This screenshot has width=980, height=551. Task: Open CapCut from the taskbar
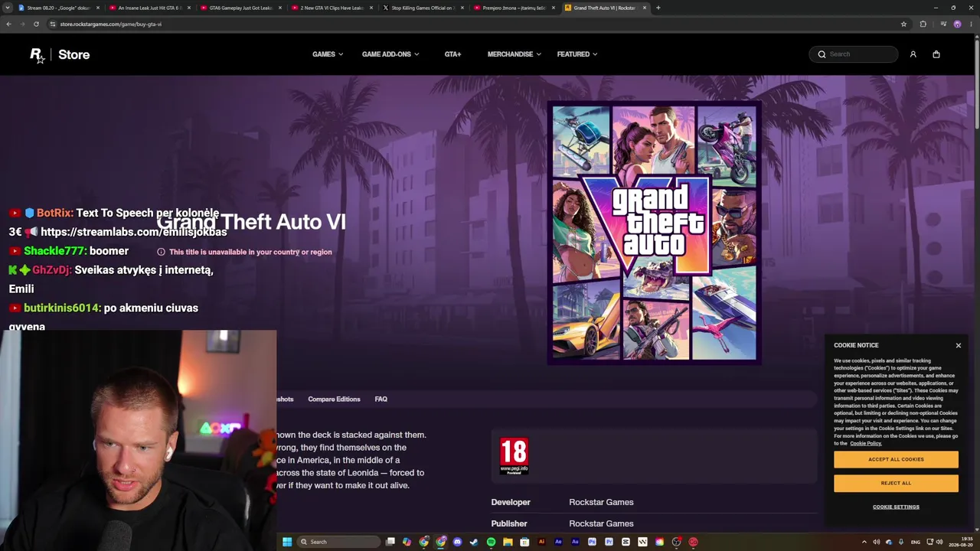point(626,542)
